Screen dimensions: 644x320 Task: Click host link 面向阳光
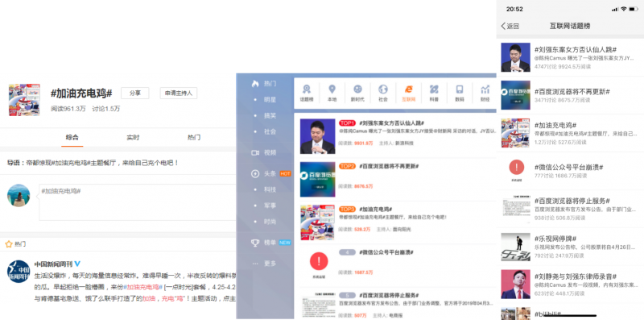tap(401, 229)
